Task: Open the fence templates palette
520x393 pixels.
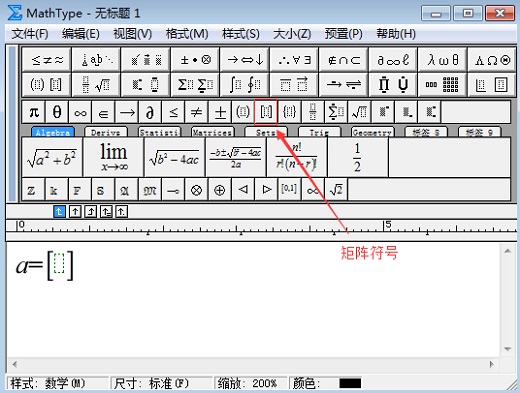Action: tap(47, 85)
